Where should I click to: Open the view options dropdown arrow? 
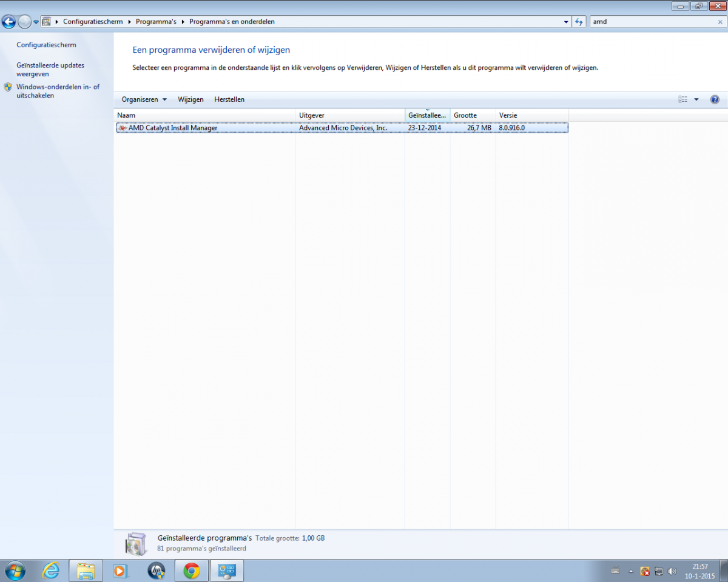(696, 99)
